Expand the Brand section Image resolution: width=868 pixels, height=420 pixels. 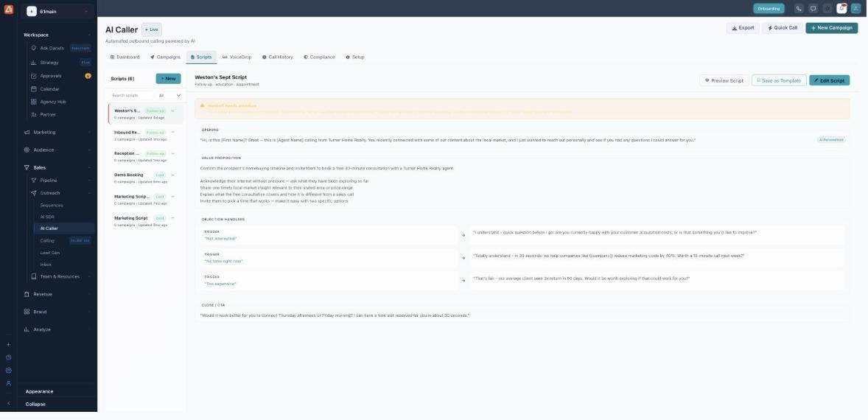(x=57, y=312)
